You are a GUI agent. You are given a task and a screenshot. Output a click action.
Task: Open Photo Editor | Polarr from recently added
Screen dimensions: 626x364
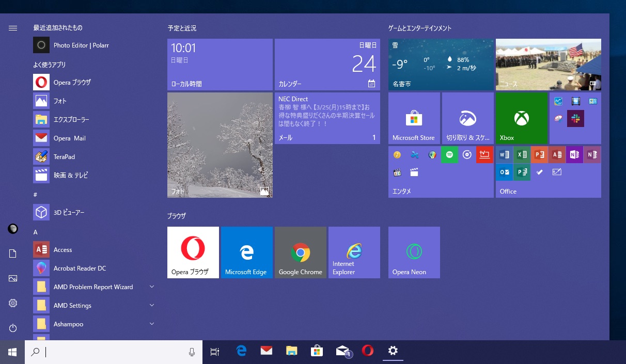pyautogui.click(x=94, y=45)
